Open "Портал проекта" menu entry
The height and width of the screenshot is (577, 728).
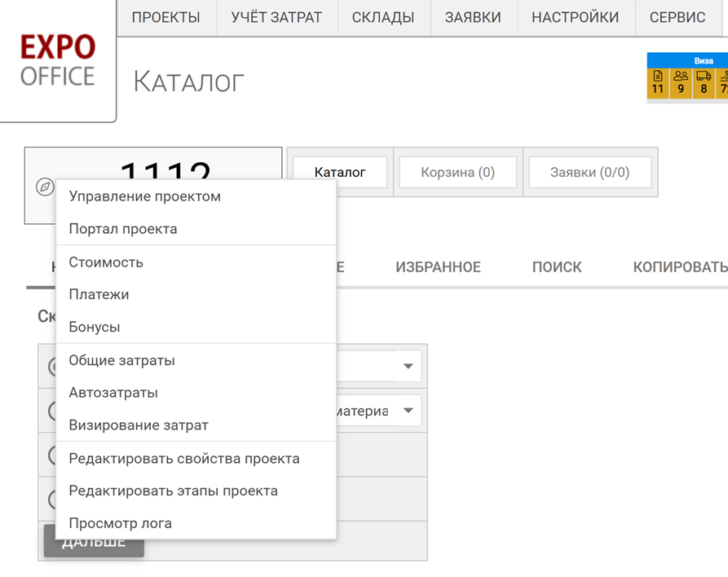[x=123, y=229]
